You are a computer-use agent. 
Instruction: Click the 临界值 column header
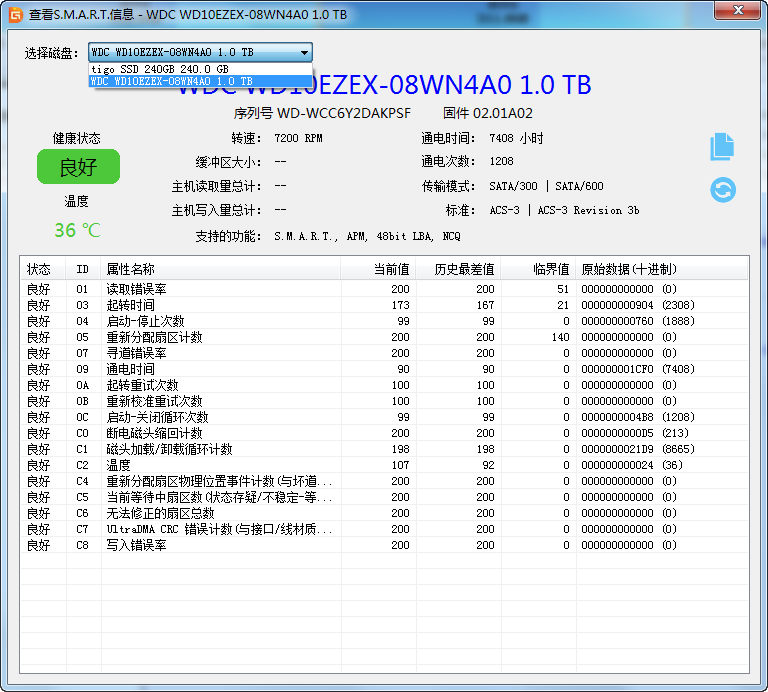click(538, 269)
